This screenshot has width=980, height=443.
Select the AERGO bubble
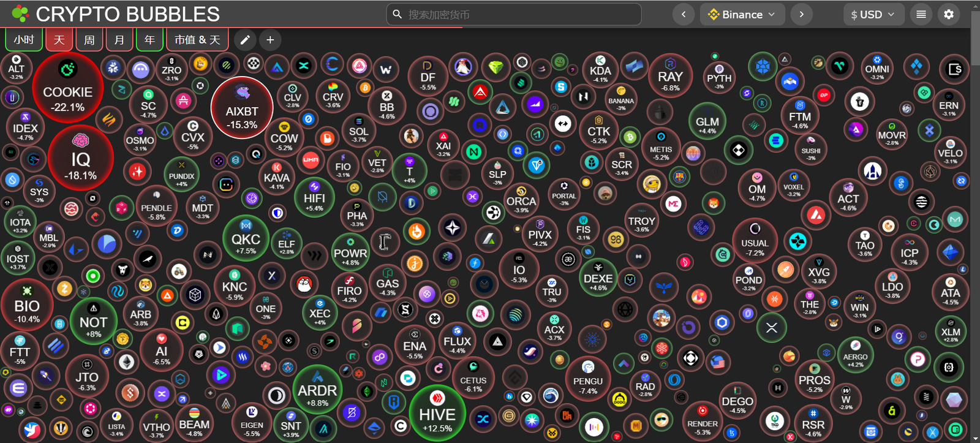[855, 355]
